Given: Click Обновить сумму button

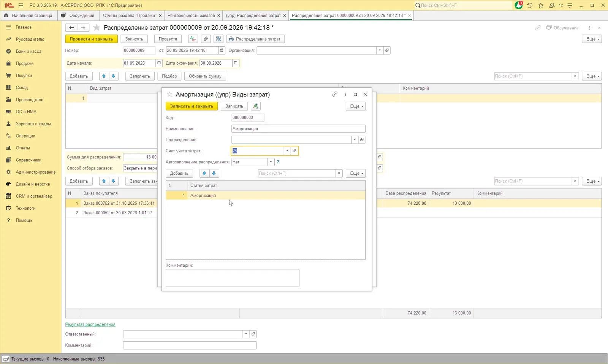Looking at the screenshot, I should click(205, 76).
